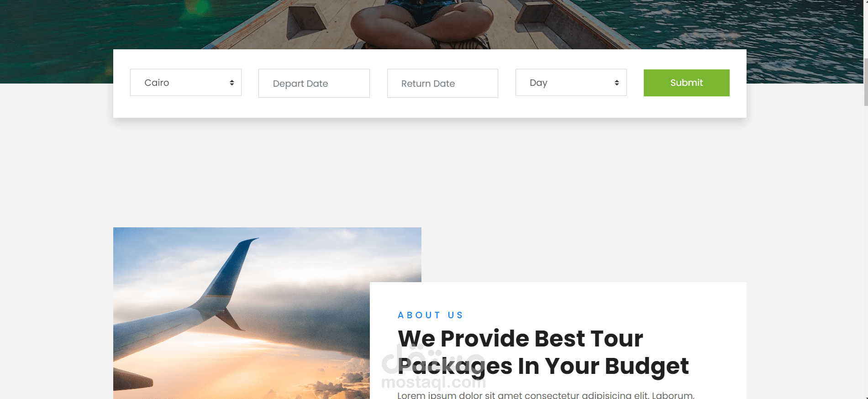Click the ABOUT US label

point(430,315)
